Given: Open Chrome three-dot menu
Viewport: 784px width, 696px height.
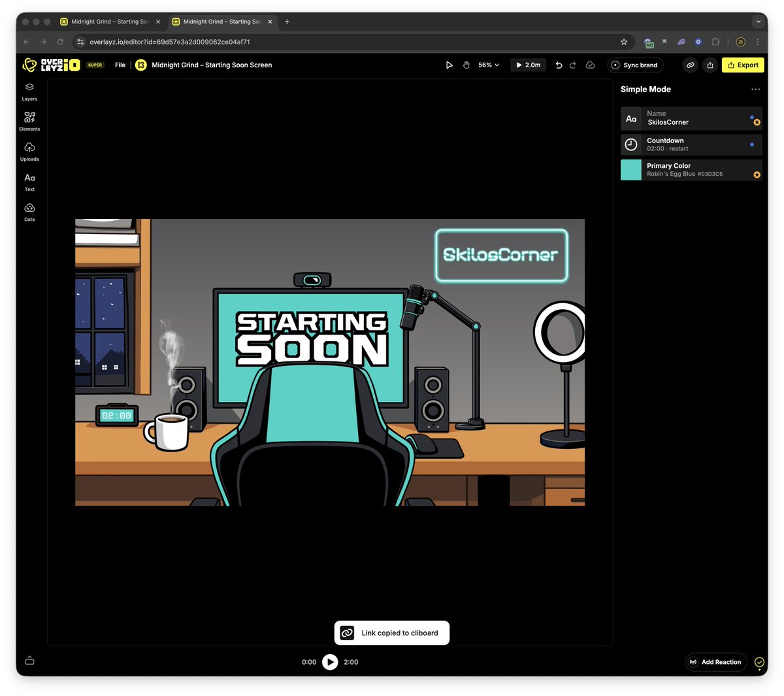Looking at the screenshot, I should tap(757, 42).
